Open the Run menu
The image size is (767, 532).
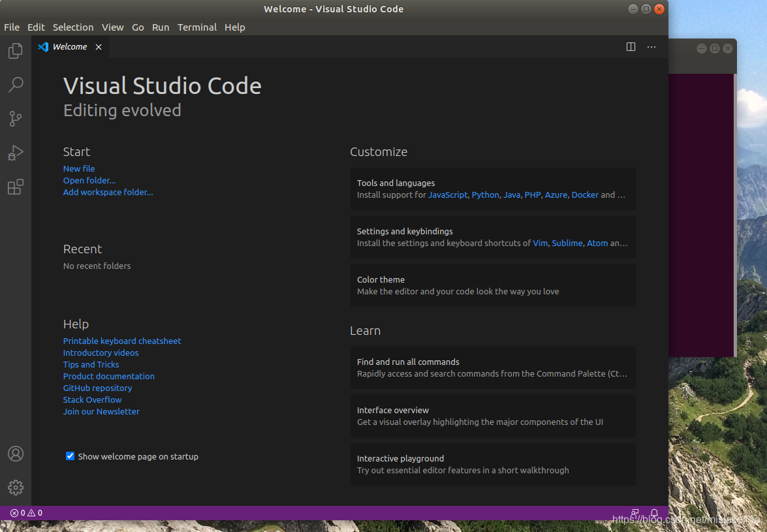point(161,27)
